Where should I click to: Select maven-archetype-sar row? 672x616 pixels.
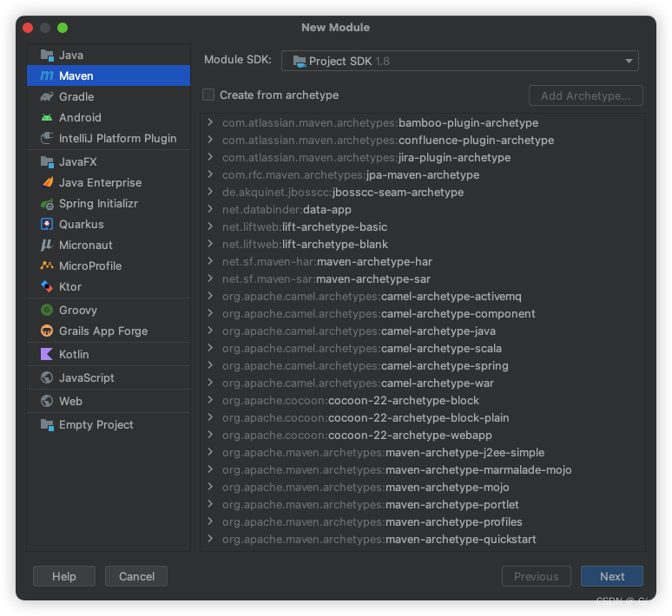tap(423, 279)
